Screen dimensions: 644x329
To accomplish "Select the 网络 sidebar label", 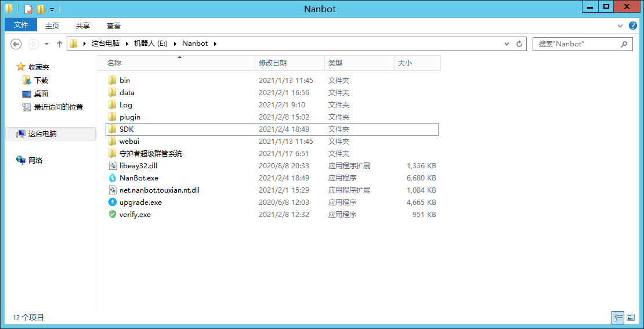I will [35, 160].
